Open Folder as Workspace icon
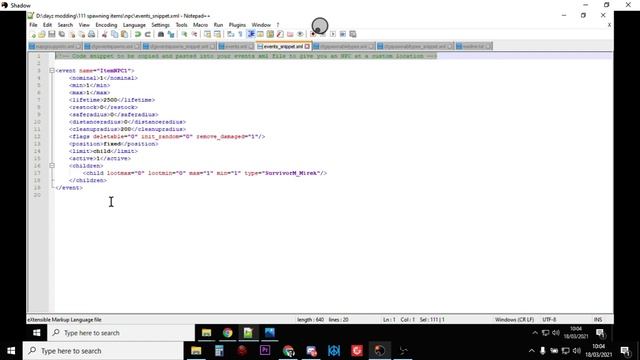 [x=290, y=34]
